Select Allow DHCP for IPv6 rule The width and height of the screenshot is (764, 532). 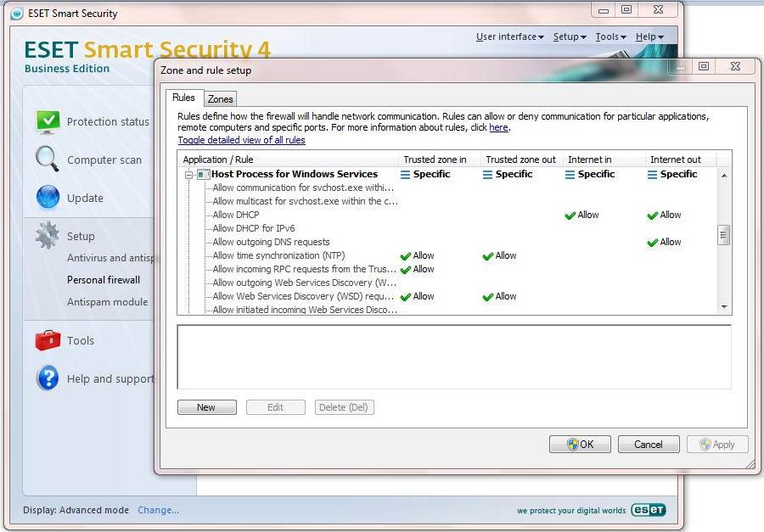click(254, 228)
